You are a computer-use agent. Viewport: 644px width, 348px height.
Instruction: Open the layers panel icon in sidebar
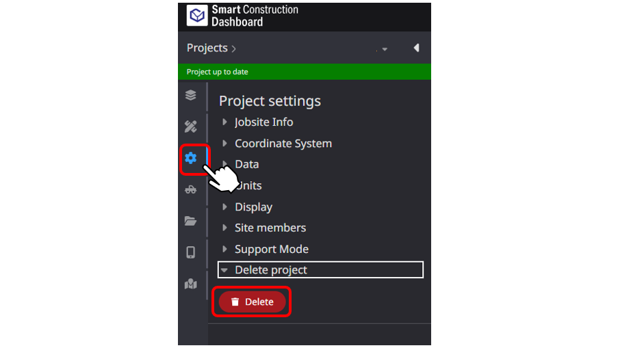coord(190,95)
